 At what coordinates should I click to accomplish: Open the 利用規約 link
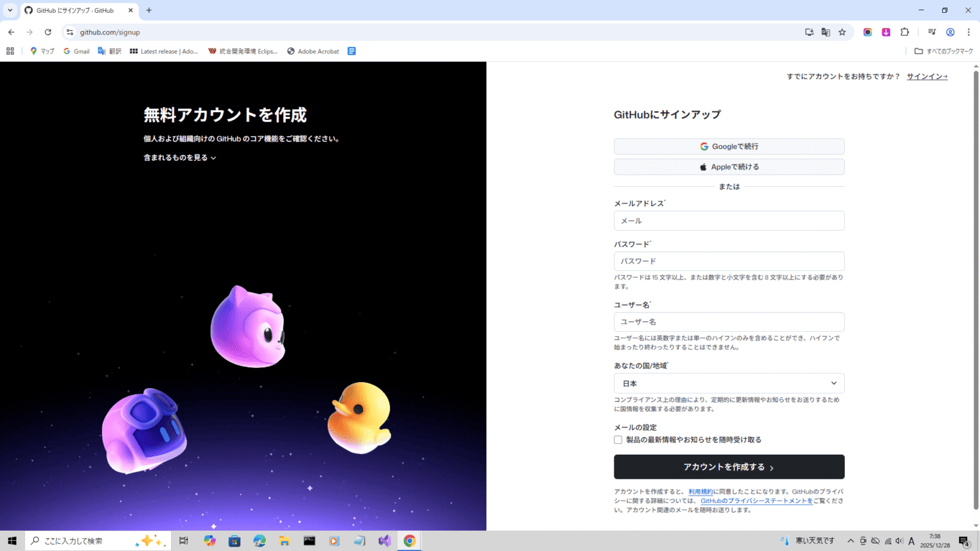(702, 491)
